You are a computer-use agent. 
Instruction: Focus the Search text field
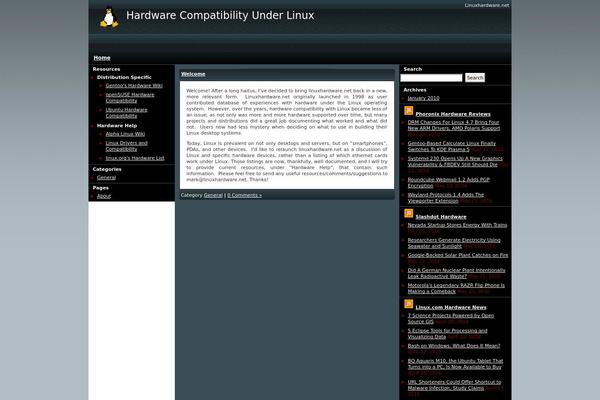click(431, 78)
